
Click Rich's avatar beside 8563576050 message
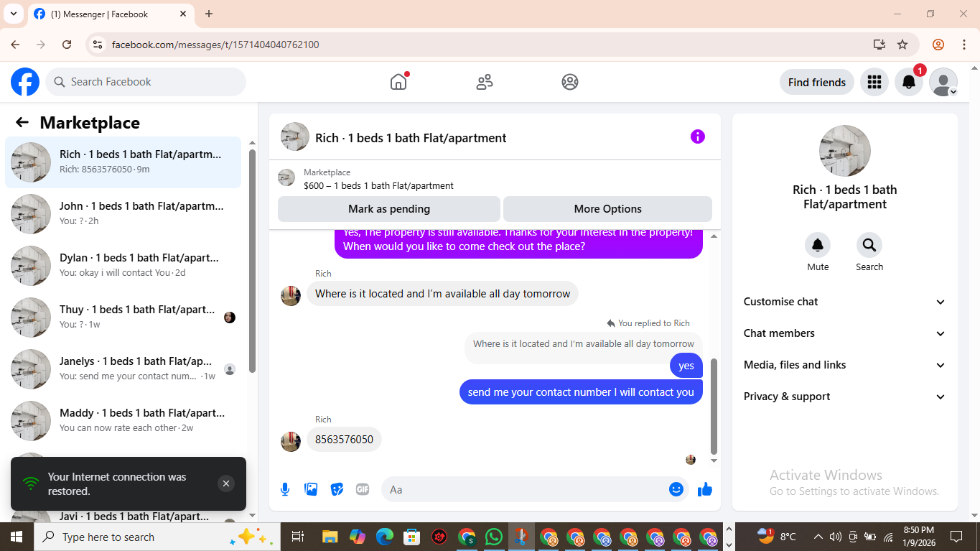pos(291,441)
